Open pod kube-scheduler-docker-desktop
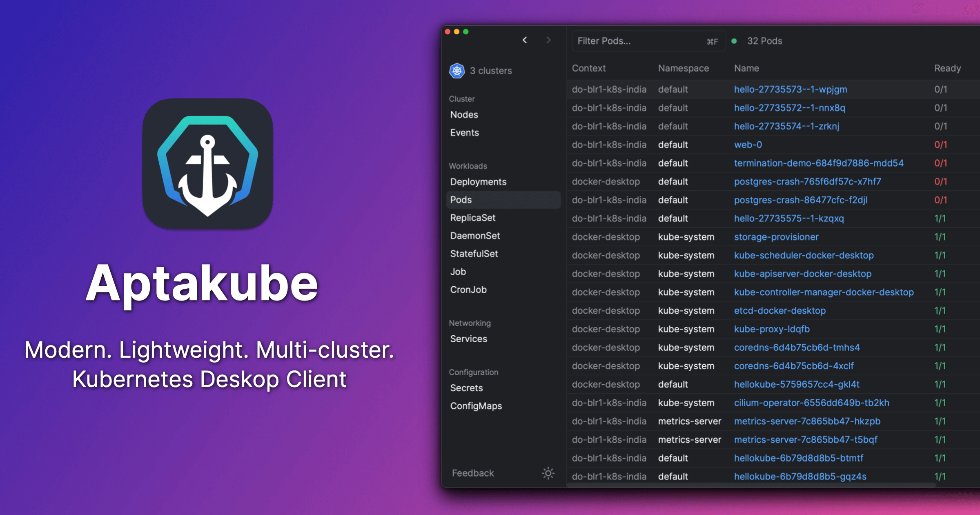Viewport: 980px width, 515px height. point(804,255)
